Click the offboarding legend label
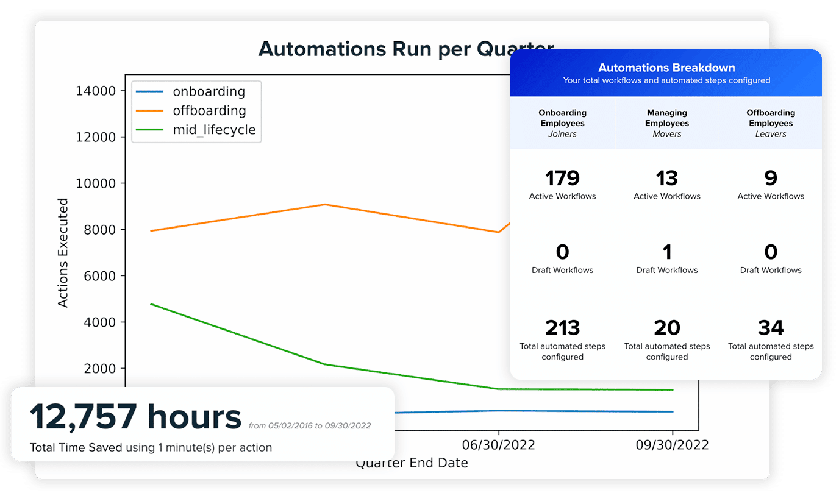Viewport: 839px width, 504px height. pos(209,111)
